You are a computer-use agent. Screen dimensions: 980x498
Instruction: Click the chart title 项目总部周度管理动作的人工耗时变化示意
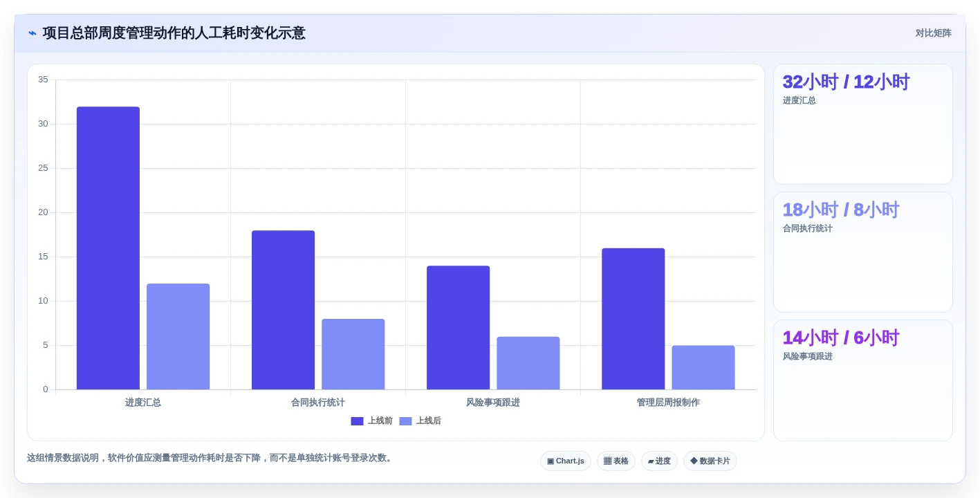[x=174, y=33]
